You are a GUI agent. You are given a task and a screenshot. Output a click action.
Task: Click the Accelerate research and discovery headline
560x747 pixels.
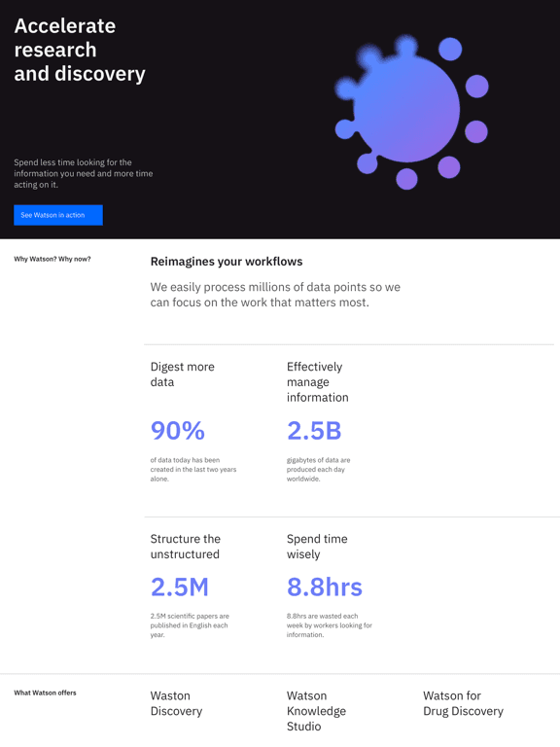tap(80, 50)
